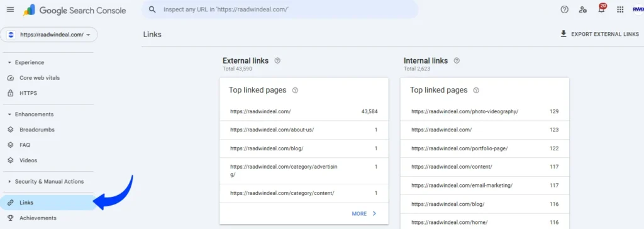Click External links Total 43,590 text
Viewport: 644px width, 229px height.
237,69
